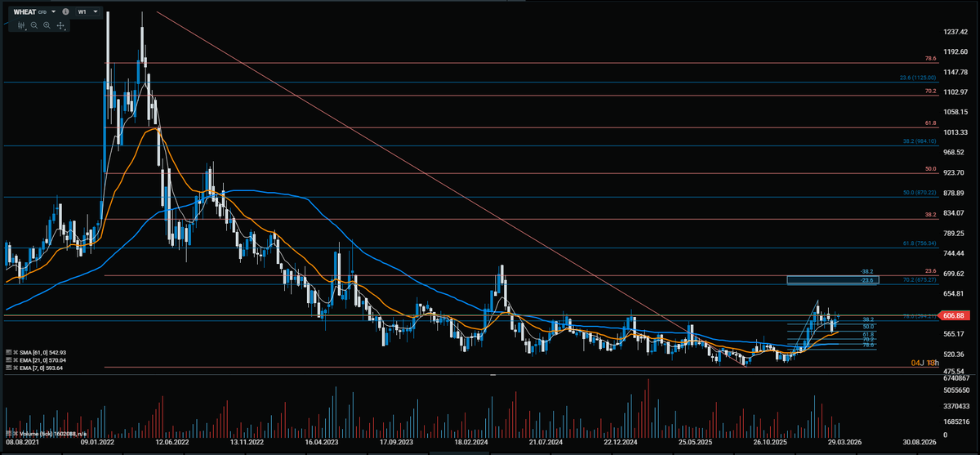This screenshot has height=455, width=980.
Task: Open the W1 timeframe dropdown
Action: pyautogui.click(x=87, y=11)
